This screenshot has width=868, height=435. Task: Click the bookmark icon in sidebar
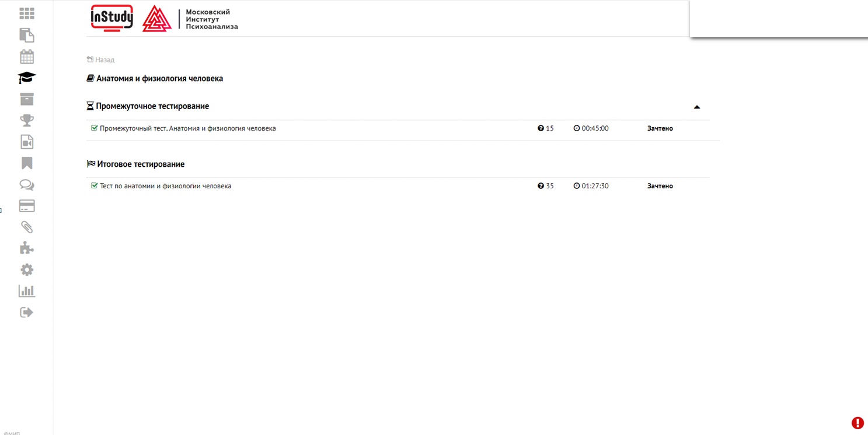pos(27,163)
